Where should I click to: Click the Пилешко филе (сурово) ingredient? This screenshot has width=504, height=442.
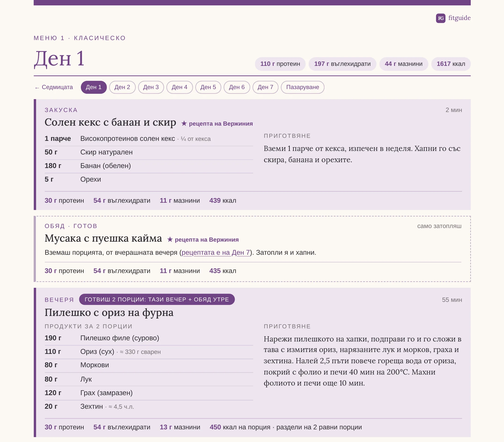click(x=149, y=338)
